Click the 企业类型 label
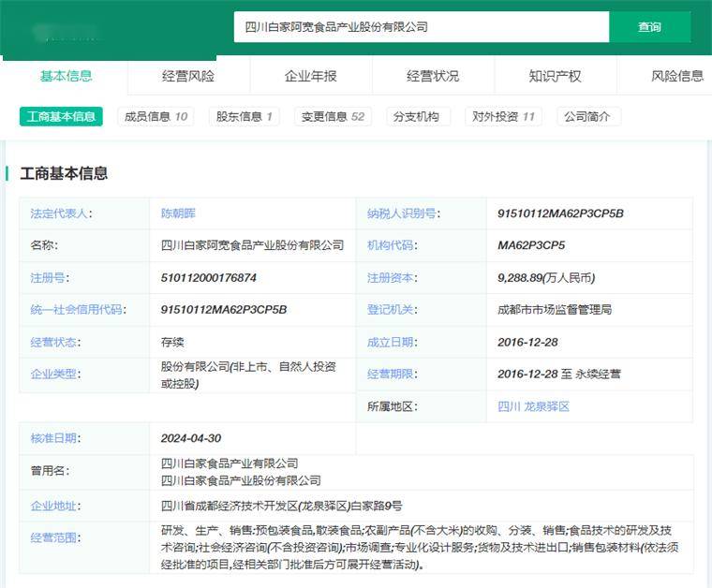The height and width of the screenshot is (588, 712). 55,375
